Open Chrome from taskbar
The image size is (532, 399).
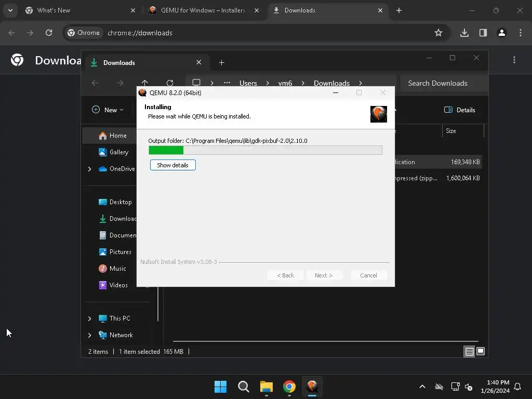[x=289, y=387]
